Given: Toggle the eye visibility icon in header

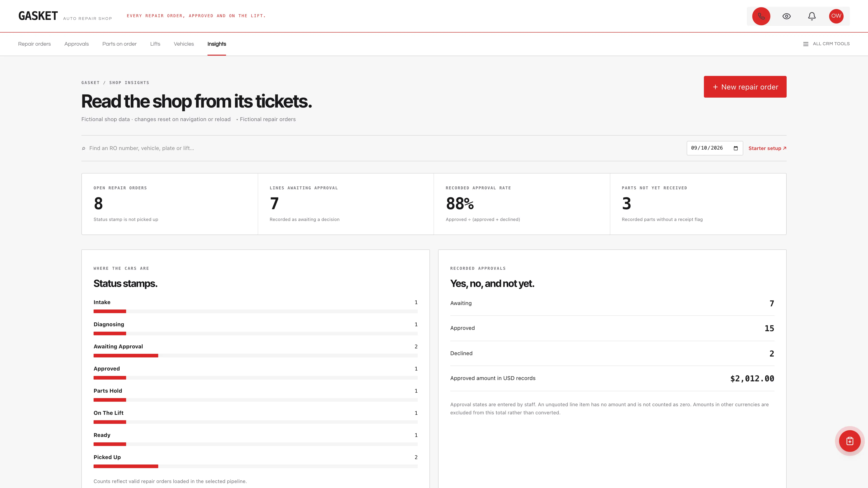Looking at the screenshot, I should pyautogui.click(x=786, y=16).
